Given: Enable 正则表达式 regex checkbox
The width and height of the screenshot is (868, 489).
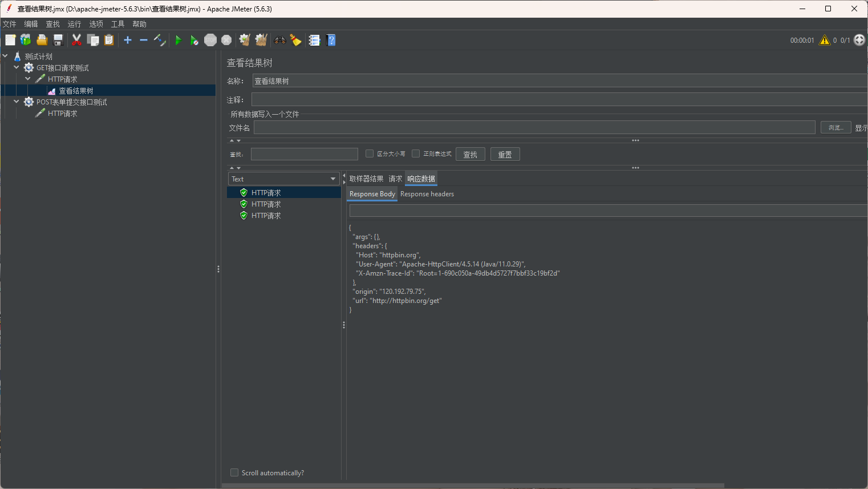Looking at the screenshot, I should (x=416, y=153).
